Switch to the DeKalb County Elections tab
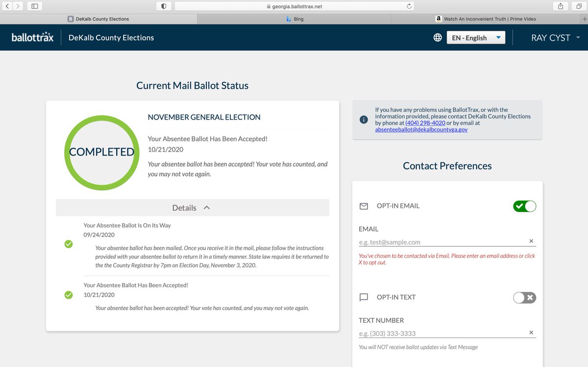The width and height of the screenshot is (588, 367). pos(98,19)
